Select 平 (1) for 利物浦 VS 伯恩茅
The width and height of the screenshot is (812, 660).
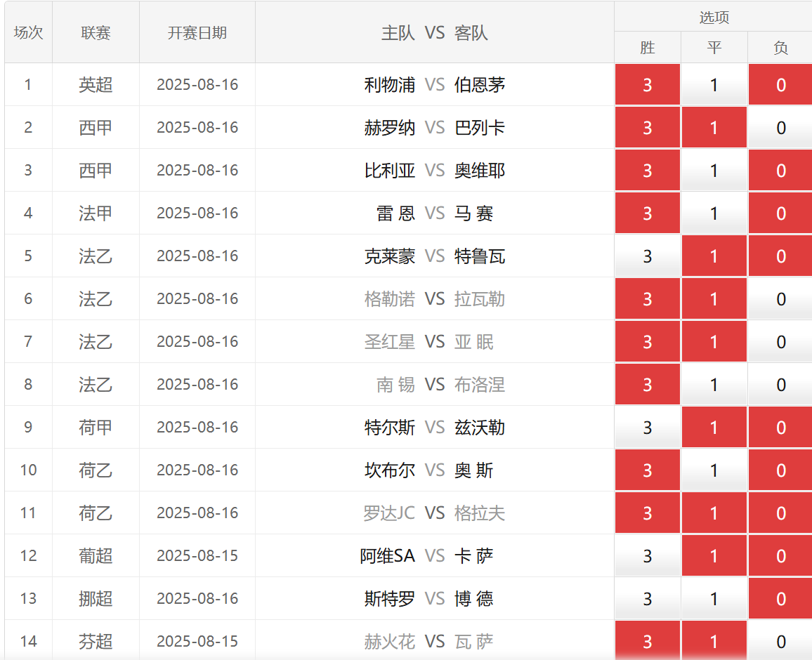[x=714, y=84]
